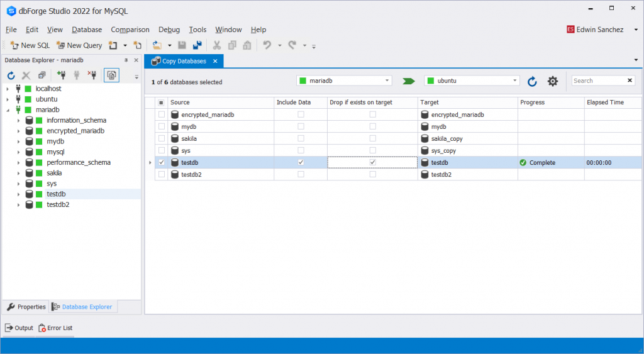Viewport: 644px width, 354px height.
Task: Click the Delete X icon in Database Explorer
Action: pyautogui.click(x=26, y=75)
